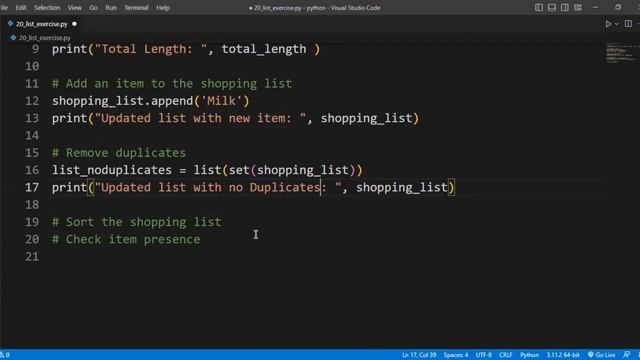Open the run options dropdown arrow

617,24
